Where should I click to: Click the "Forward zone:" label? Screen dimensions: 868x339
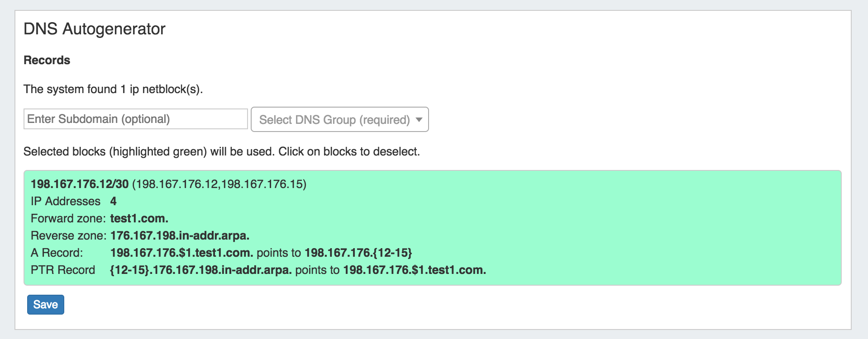pos(68,218)
